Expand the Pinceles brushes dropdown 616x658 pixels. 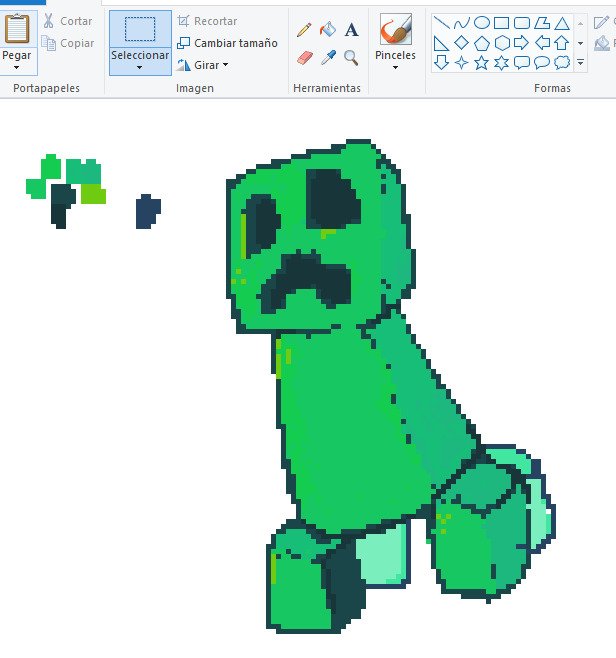click(x=395, y=67)
